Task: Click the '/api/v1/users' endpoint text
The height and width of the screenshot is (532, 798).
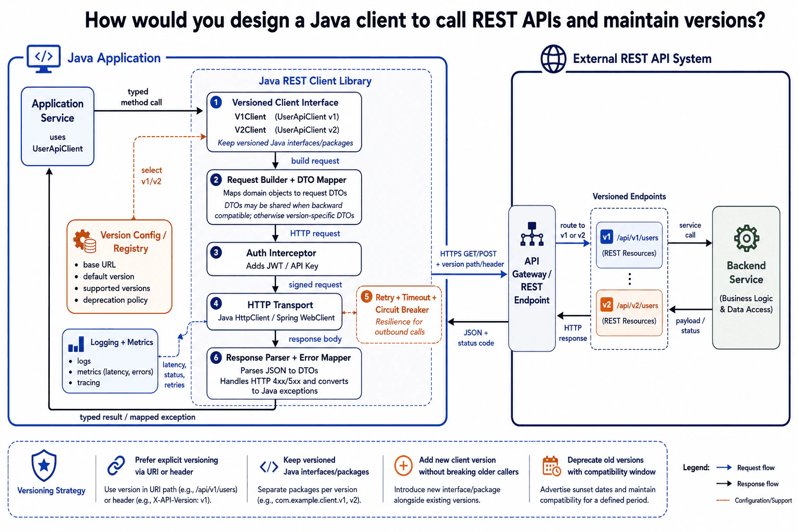Action: coord(637,238)
